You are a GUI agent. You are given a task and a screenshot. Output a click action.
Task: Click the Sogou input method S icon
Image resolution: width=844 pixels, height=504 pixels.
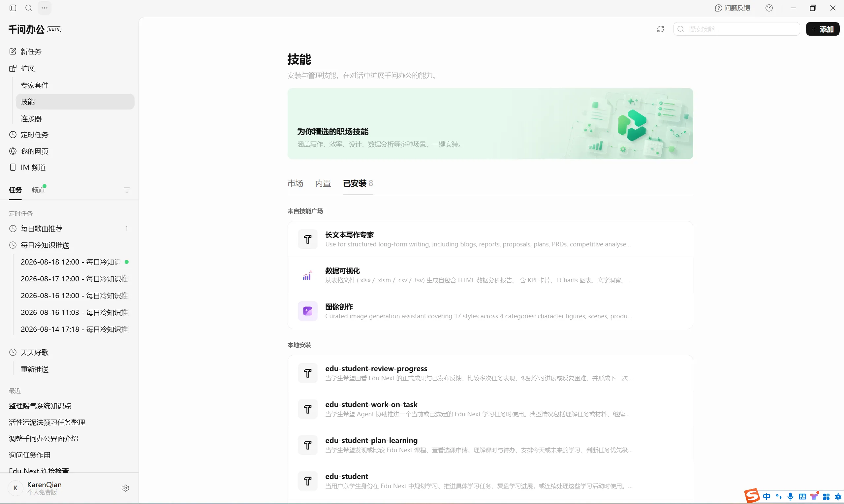click(x=752, y=496)
